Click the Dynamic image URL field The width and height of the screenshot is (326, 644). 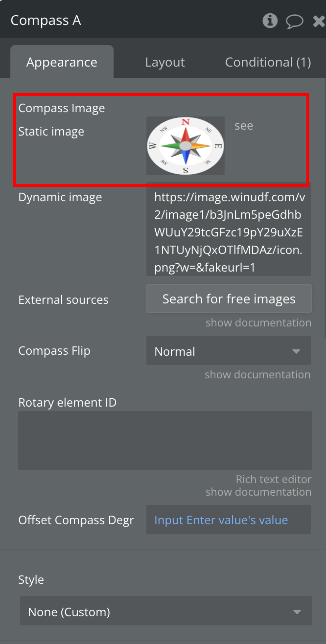tap(228, 232)
